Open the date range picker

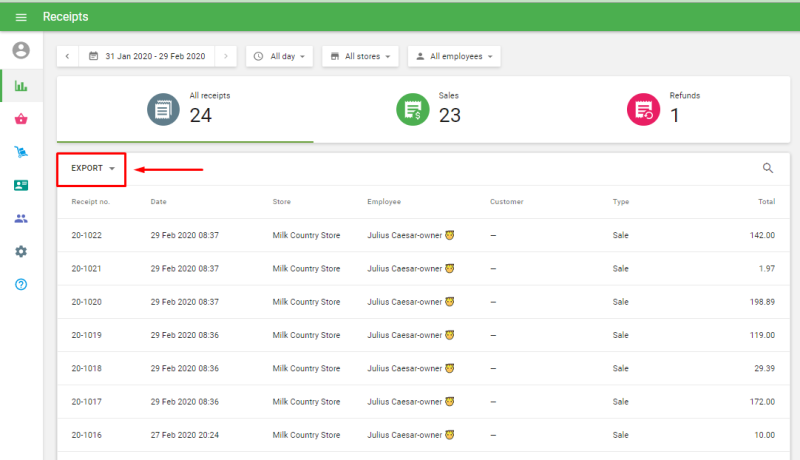click(147, 56)
